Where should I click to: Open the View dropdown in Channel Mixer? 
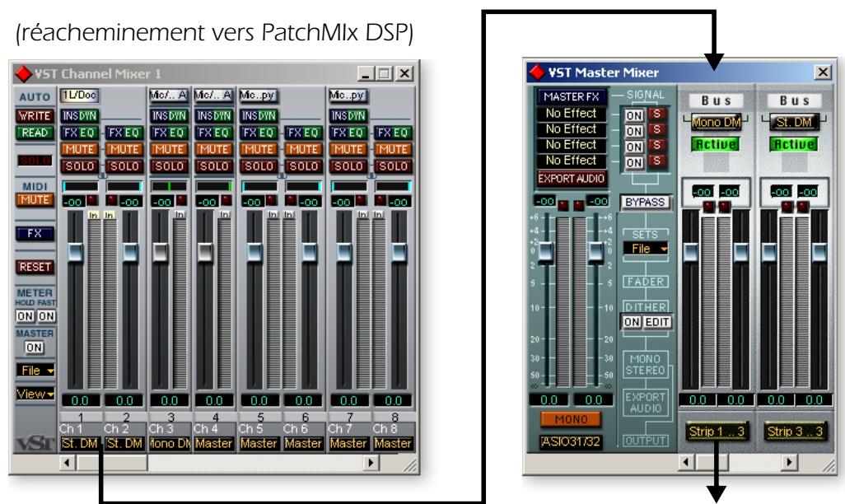33,394
